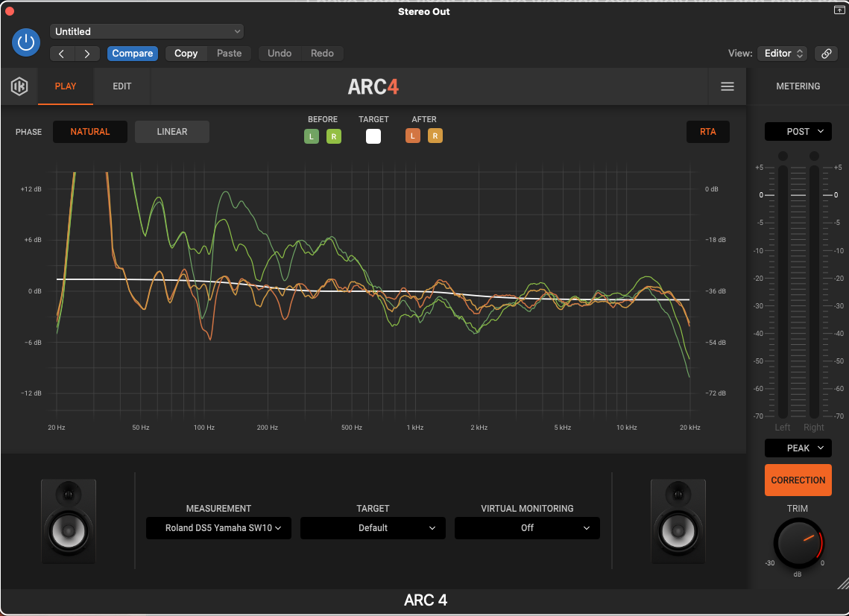849x616 pixels.
Task: Open the PEAK meter type dropdown
Action: (798, 448)
